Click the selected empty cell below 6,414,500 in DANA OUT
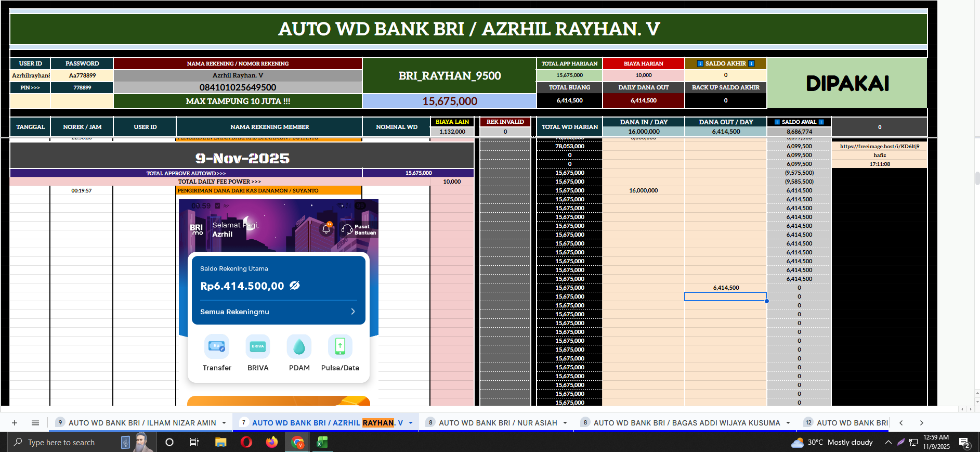This screenshot has height=452, width=980. pyautogui.click(x=726, y=296)
